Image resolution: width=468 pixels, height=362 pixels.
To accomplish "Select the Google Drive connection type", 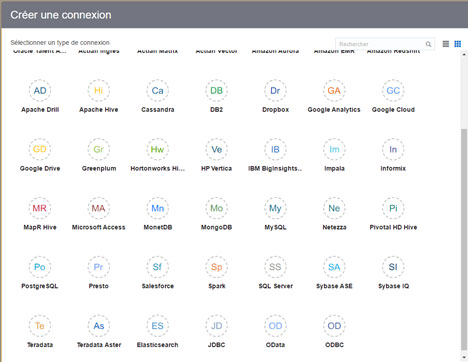I will click(x=40, y=149).
